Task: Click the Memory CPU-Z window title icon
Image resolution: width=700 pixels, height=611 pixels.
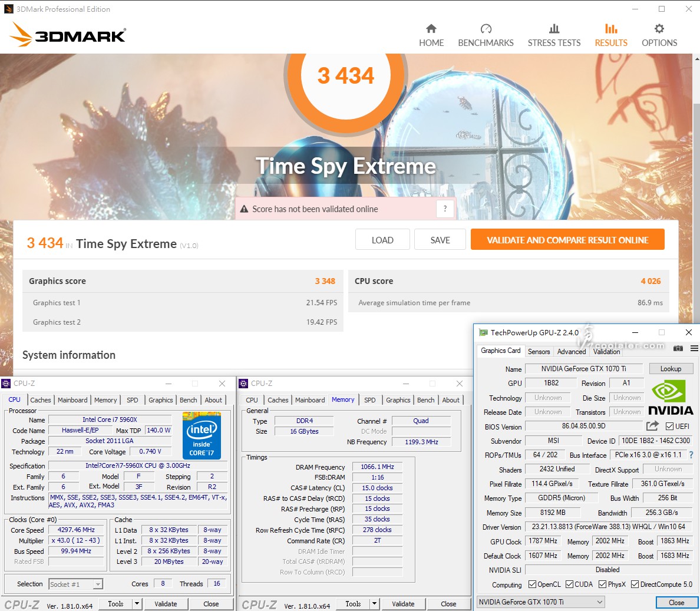Action: (x=243, y=384)
